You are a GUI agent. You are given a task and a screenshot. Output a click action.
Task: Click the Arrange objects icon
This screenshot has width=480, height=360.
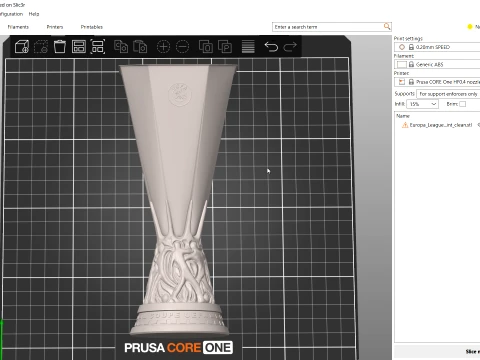click(79, 47)
